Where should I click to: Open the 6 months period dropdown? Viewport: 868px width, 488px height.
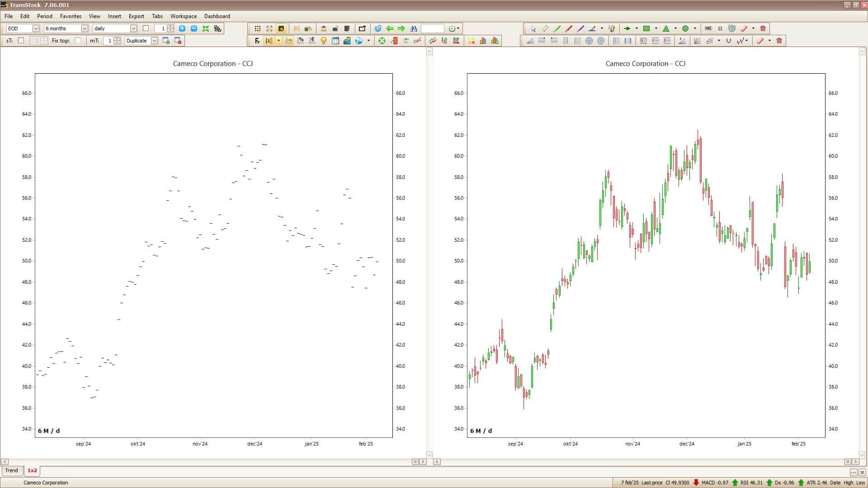[x=85, y=28]
